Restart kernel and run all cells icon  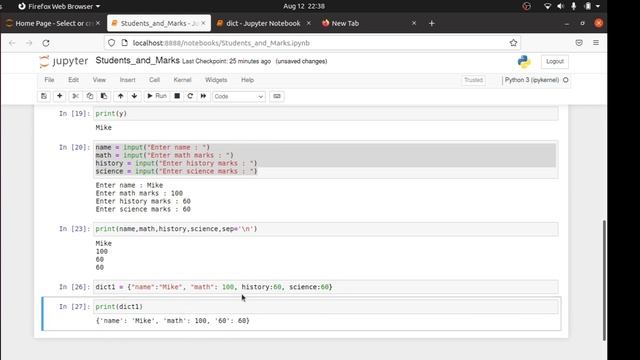(x=203, y=96)
